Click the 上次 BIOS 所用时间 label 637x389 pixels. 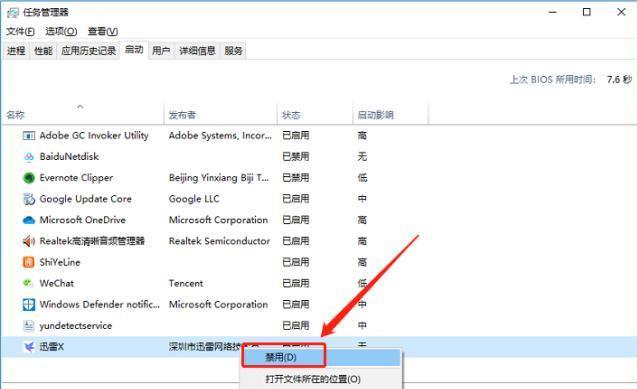(x=553, y=80)
